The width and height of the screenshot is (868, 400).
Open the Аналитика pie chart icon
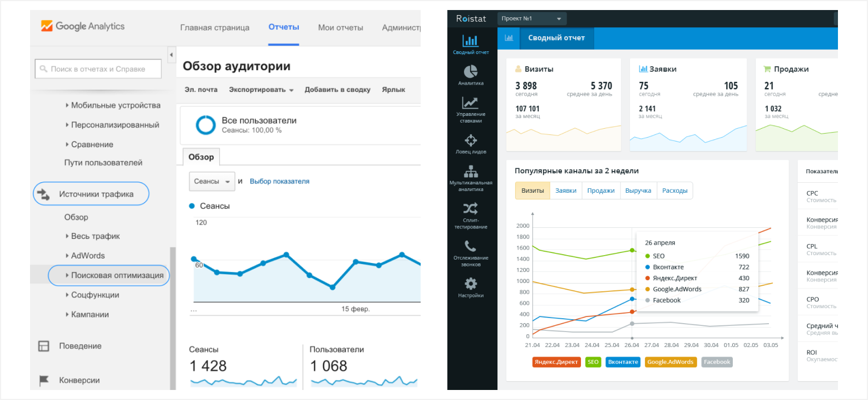point(471,72)
